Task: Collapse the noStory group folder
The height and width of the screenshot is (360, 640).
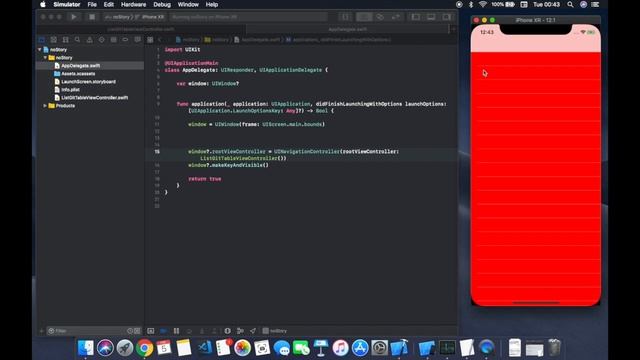Action: click(x=45, y=58)
